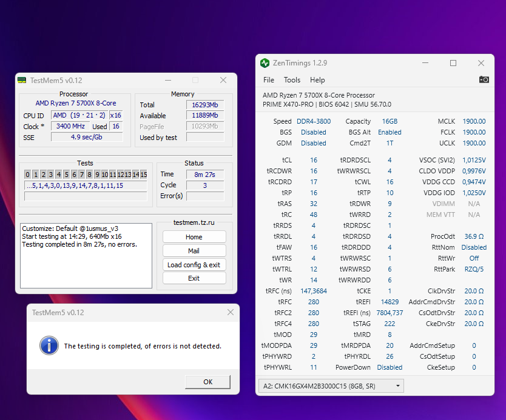
Task: Click the tRAS value 32
Action: pyautogui.click(x=313, y=204)
